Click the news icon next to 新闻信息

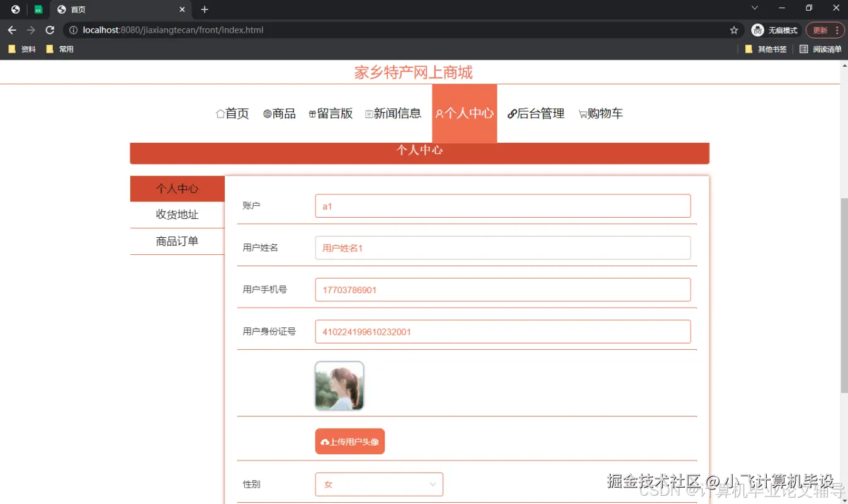[368, 113]
